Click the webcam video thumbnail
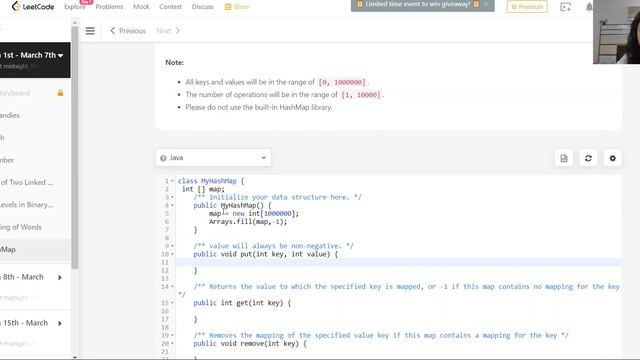640x360 pixels. click(616, 32)
